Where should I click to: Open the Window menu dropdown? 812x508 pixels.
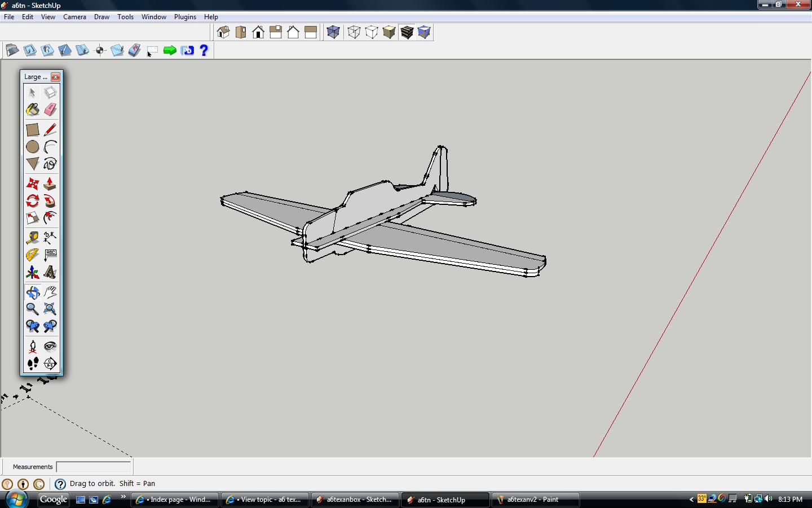[153, 17]
